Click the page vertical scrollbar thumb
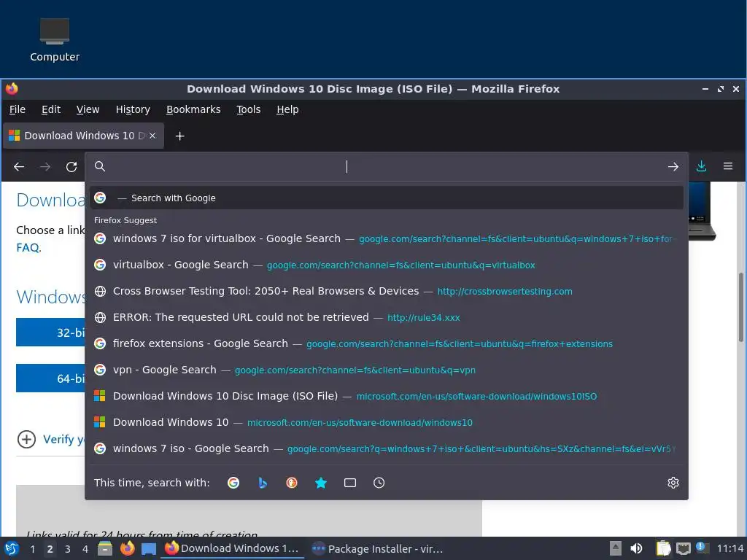This screenshot has height=560, width=747. click(x=741, y=307)
